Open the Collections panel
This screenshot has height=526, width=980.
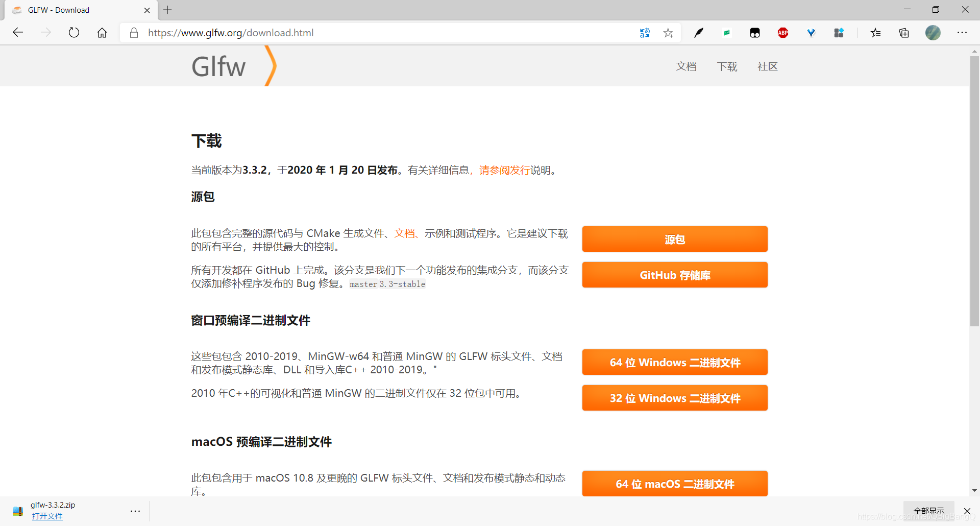904,33
